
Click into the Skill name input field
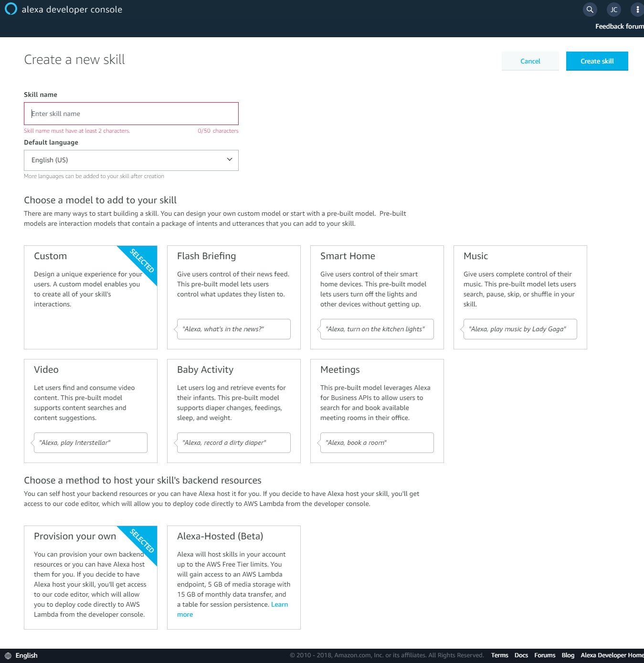point(131,114)
